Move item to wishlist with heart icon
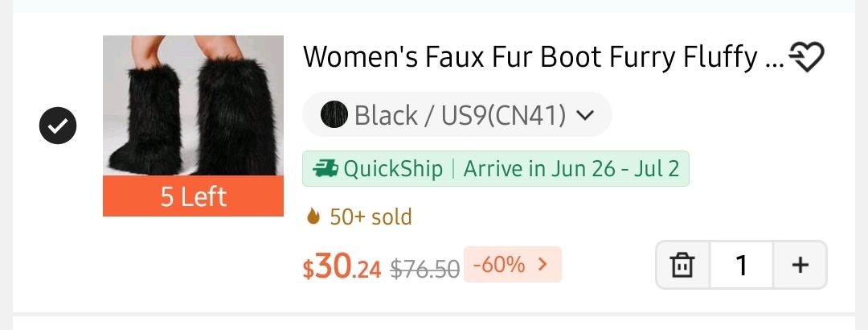Image resolution: width=868 pixels, height=330 pixels. point(807,57)
